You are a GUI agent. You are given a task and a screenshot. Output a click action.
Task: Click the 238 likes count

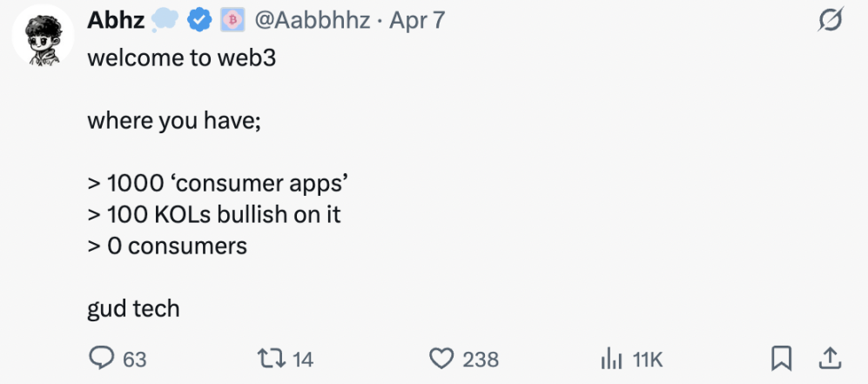(x=481, y=359)
